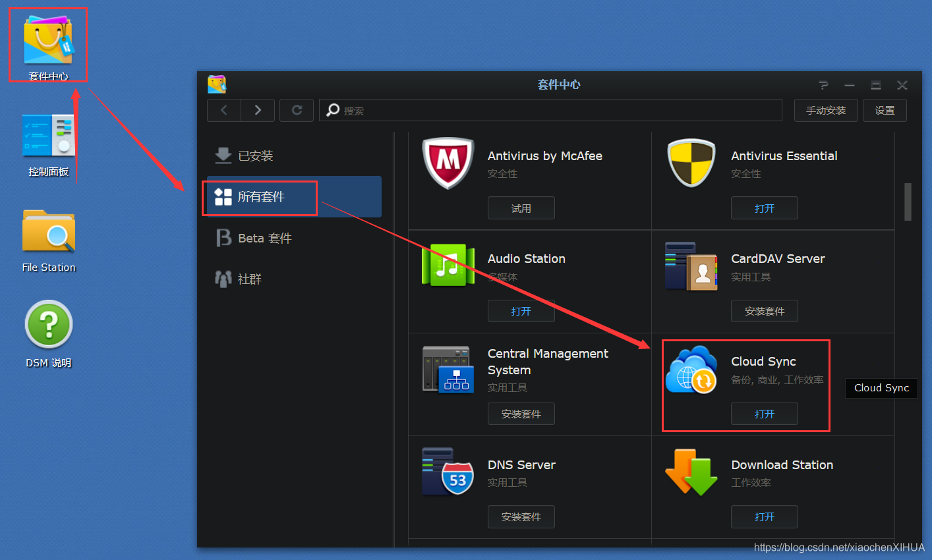Click the CardDAV Server title text
932x560 pixels.
778,259
